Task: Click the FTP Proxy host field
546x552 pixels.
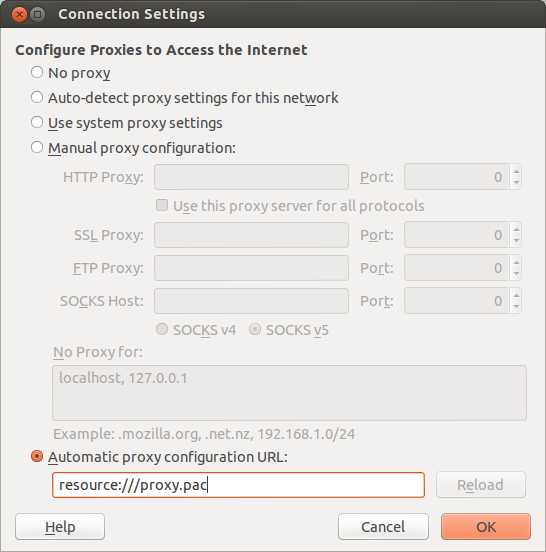Action: pos(251,268)
